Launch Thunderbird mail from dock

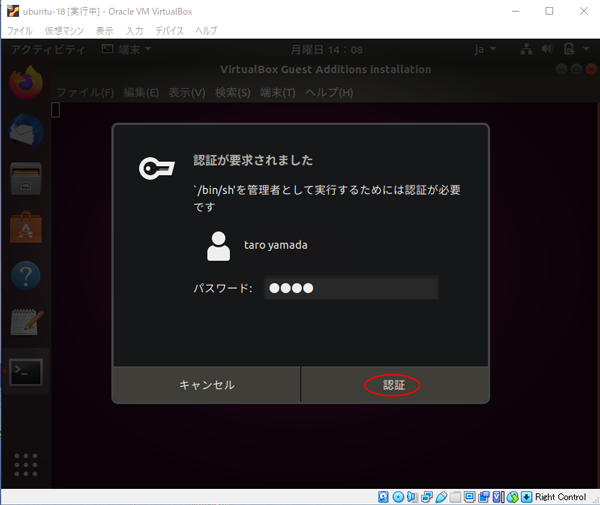pos(26,131)
